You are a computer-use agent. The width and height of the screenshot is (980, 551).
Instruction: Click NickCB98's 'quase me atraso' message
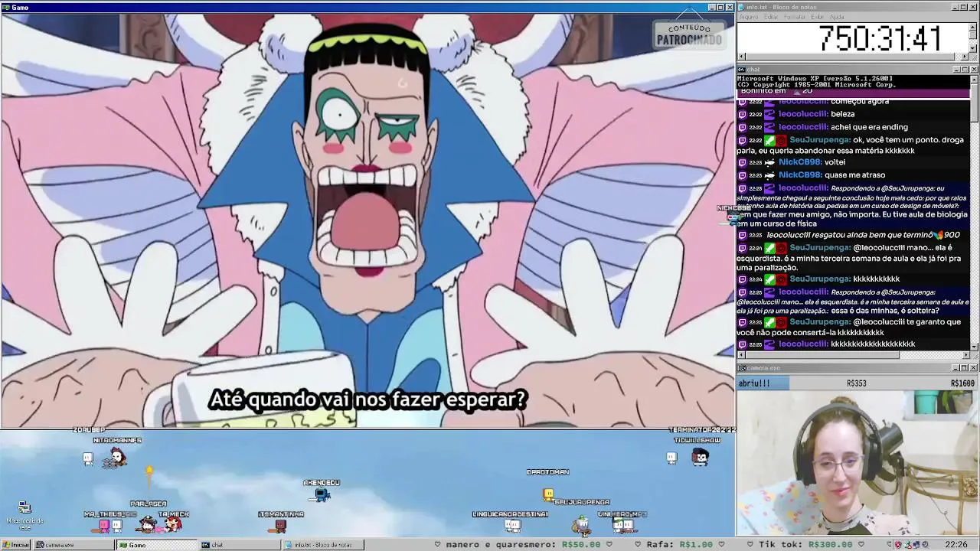(x=854, y=175)
